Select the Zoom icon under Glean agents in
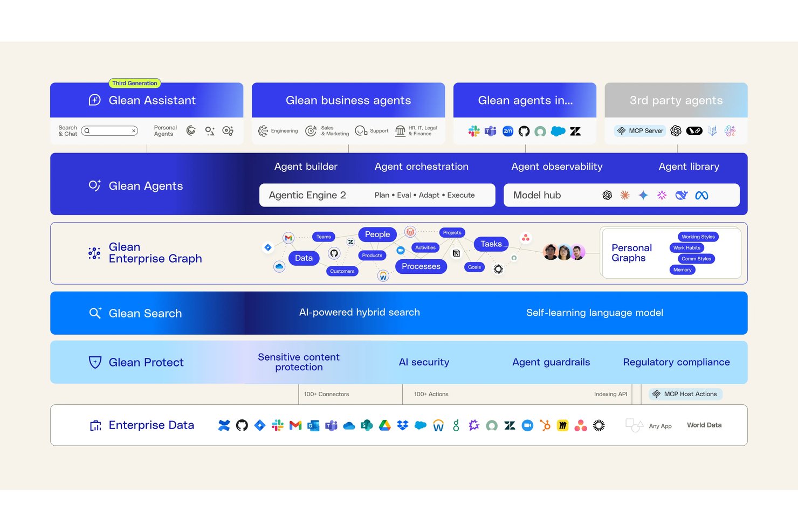 508,131
